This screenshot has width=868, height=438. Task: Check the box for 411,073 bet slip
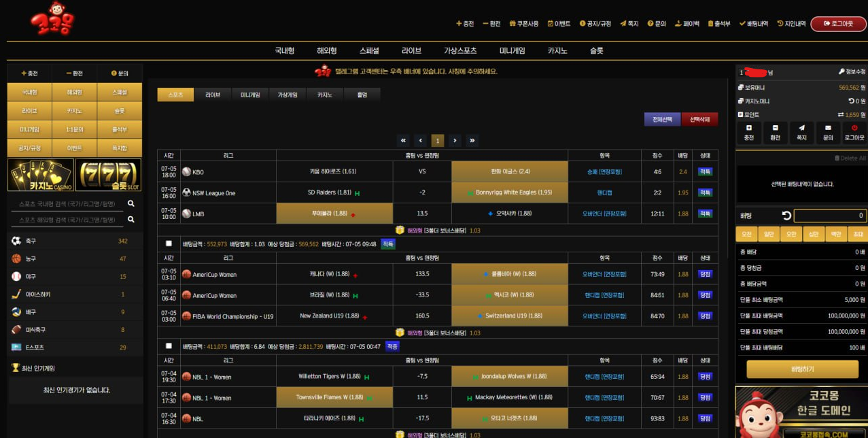(x=169, y=346)
